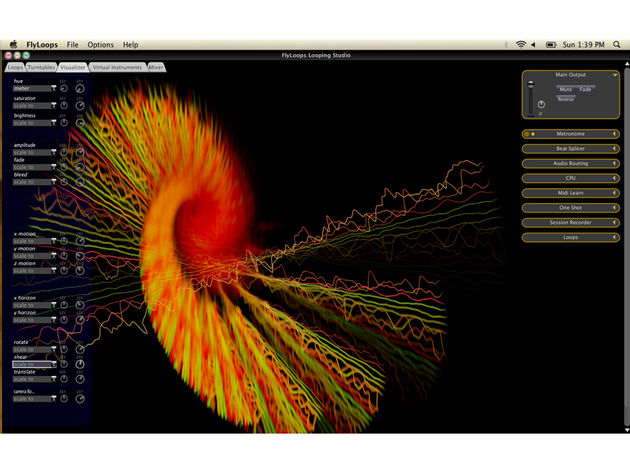Click the Wi-Fi status icon
This screenshot has height=473, width=630.
(520, 45)
